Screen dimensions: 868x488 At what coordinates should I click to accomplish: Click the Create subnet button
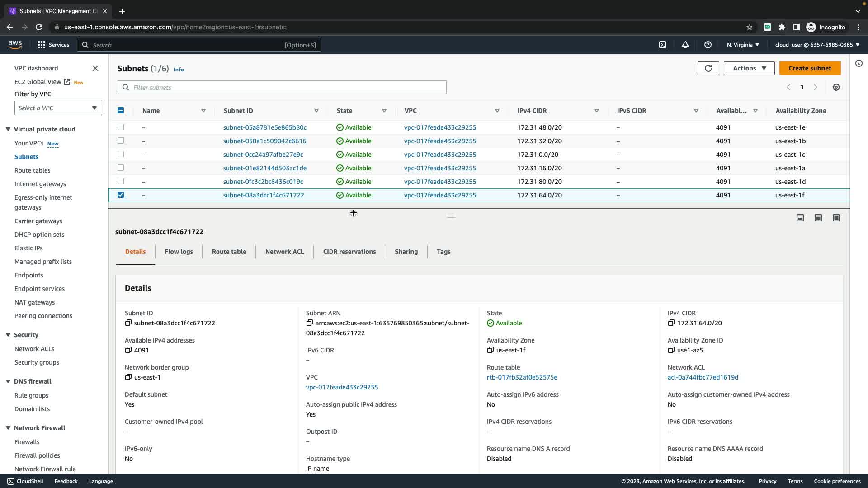(x=809, y=68)
